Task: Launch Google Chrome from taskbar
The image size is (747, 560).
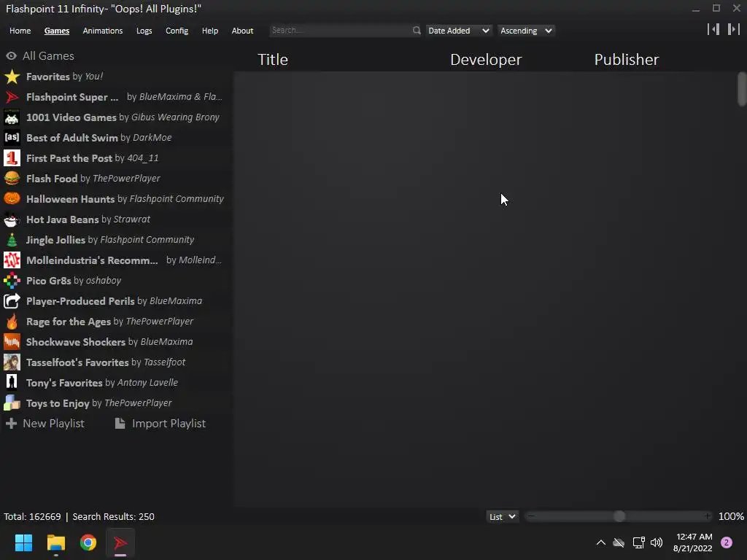Action: pos(88,542)
